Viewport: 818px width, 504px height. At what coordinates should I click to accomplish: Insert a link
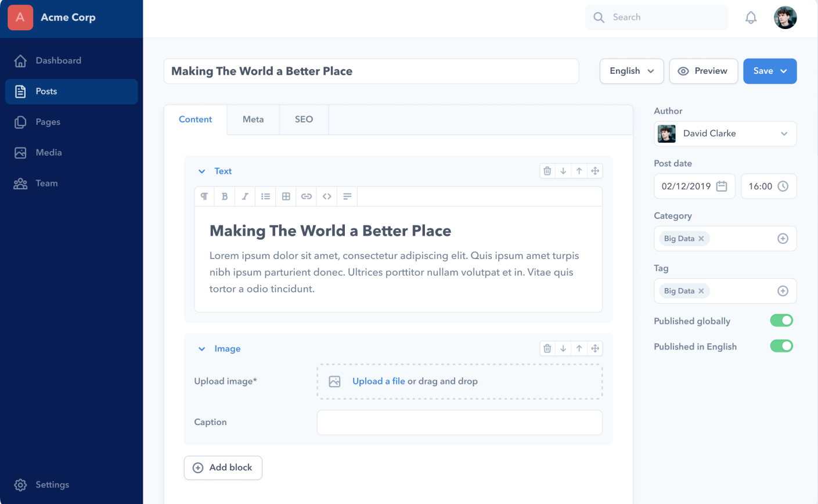pos(307,196)
